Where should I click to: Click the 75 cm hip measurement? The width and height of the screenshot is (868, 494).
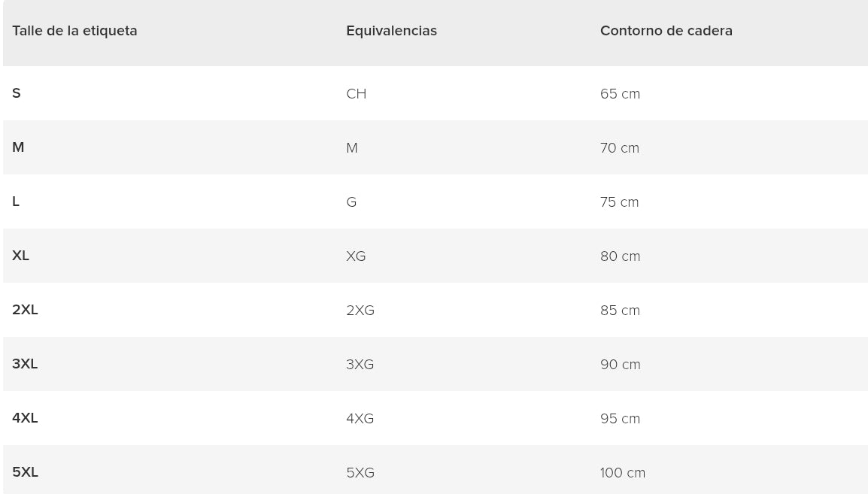coord(619,202)
